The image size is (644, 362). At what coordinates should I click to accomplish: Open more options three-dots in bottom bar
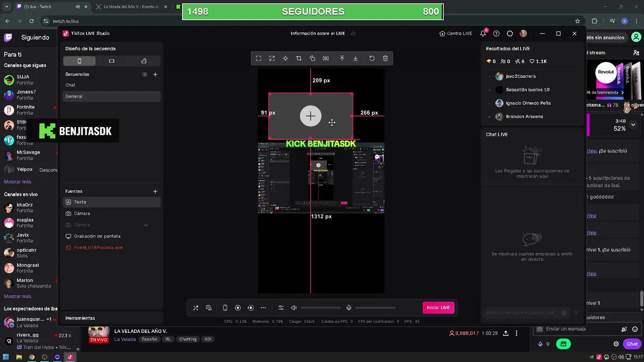coord(263,308)
